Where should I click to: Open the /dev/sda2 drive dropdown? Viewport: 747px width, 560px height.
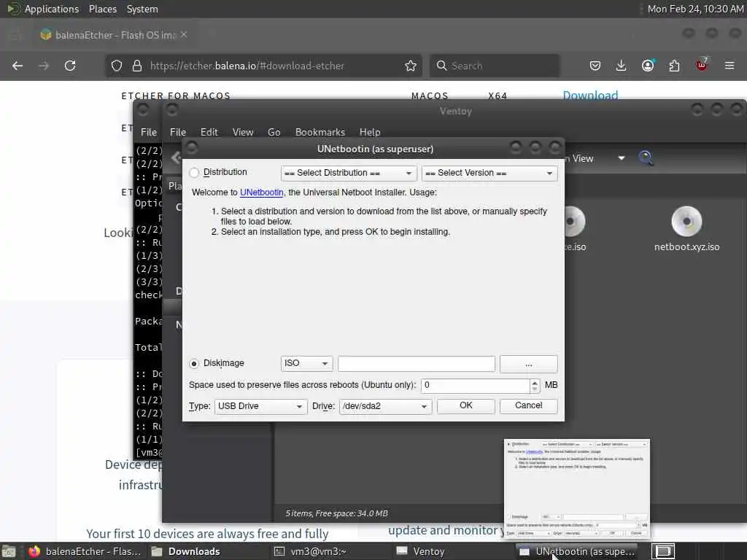pyautogui.click(x=385, y=406)
